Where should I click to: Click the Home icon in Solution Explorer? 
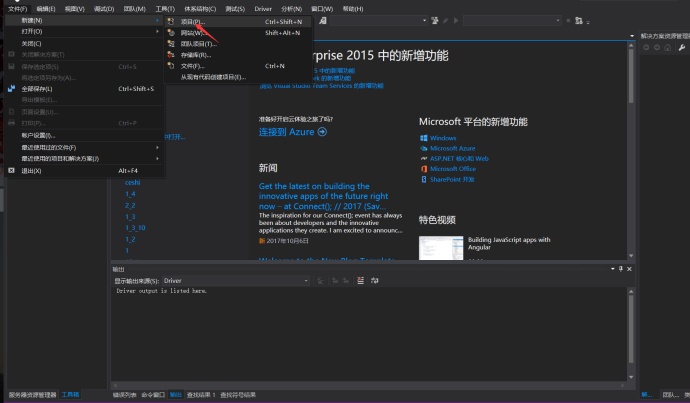pyautogui.click(x=668, y=48)
